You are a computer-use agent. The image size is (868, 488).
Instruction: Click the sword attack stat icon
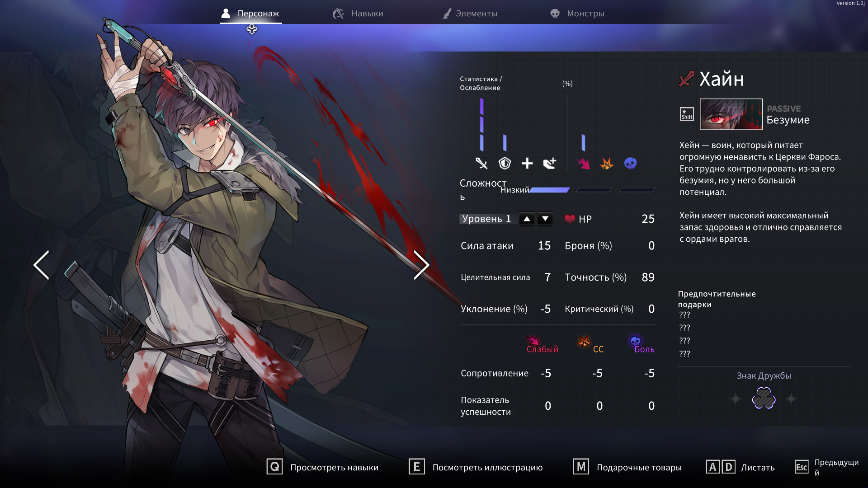pyautogui.click(x=481, y=163)
